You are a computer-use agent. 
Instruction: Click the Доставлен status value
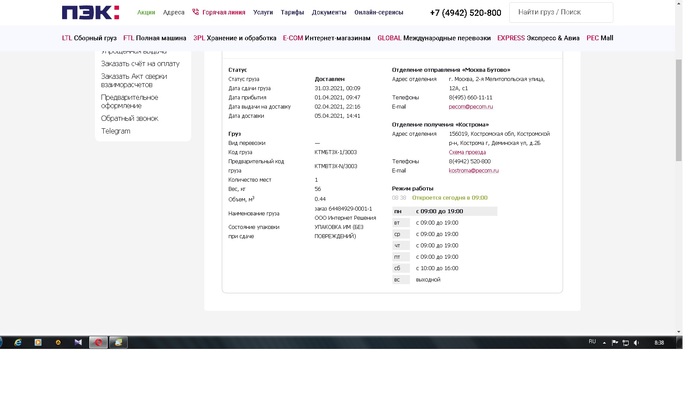329,79
